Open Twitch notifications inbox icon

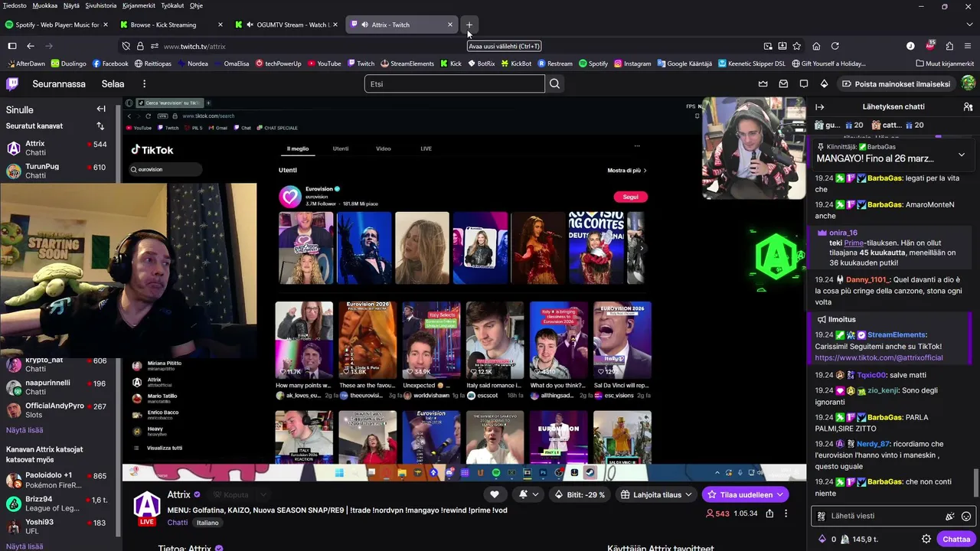tap(783, 83)
